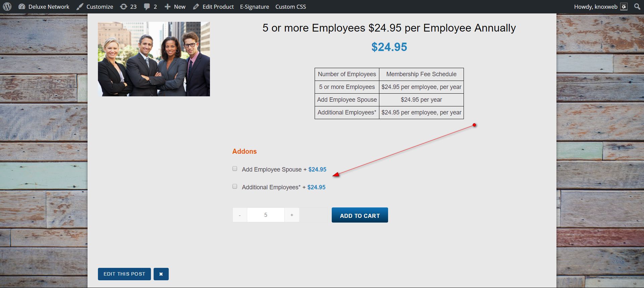Click the Edit Product pencil icon
The height and width of the screenshot is (288, 644).
pyautogui.click(x=196, y=7)
